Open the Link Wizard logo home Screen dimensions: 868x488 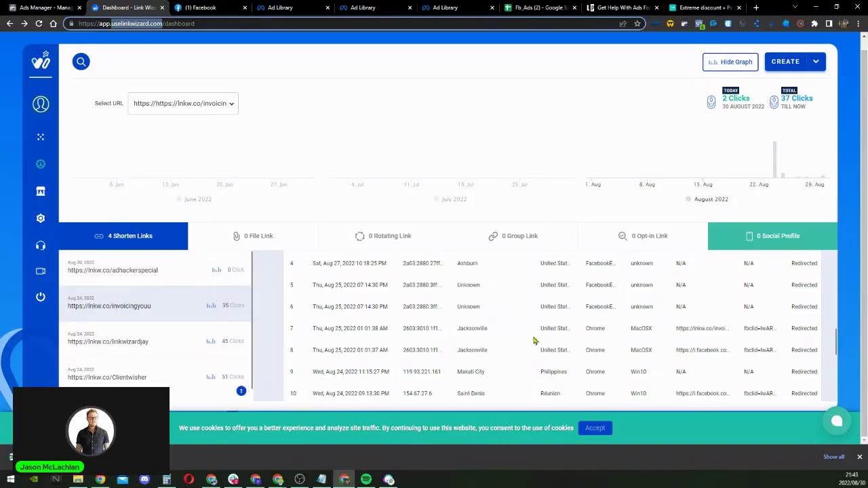41,61
